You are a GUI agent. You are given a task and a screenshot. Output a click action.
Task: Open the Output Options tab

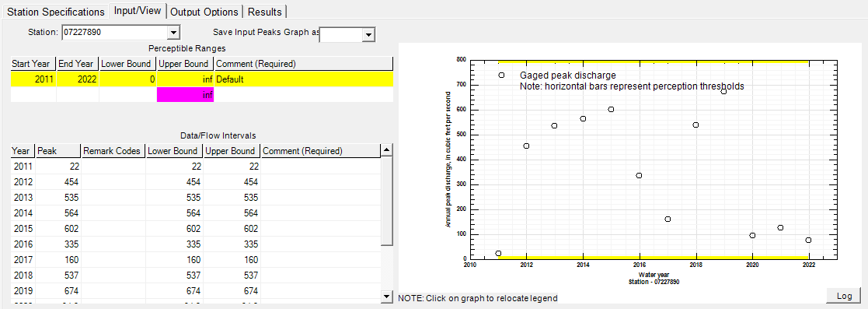(205, 11)
